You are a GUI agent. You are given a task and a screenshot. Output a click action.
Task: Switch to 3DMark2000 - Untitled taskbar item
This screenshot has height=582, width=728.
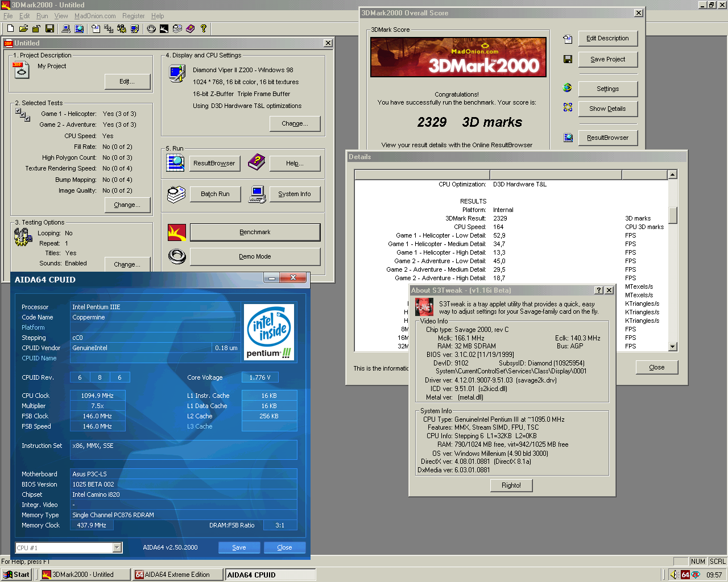(84, 575)
